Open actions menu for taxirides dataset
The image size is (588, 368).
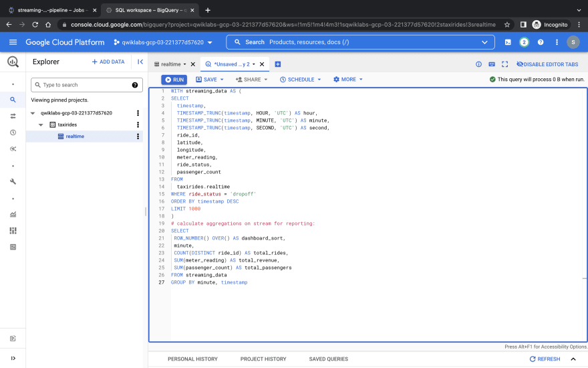pos(138,124)
